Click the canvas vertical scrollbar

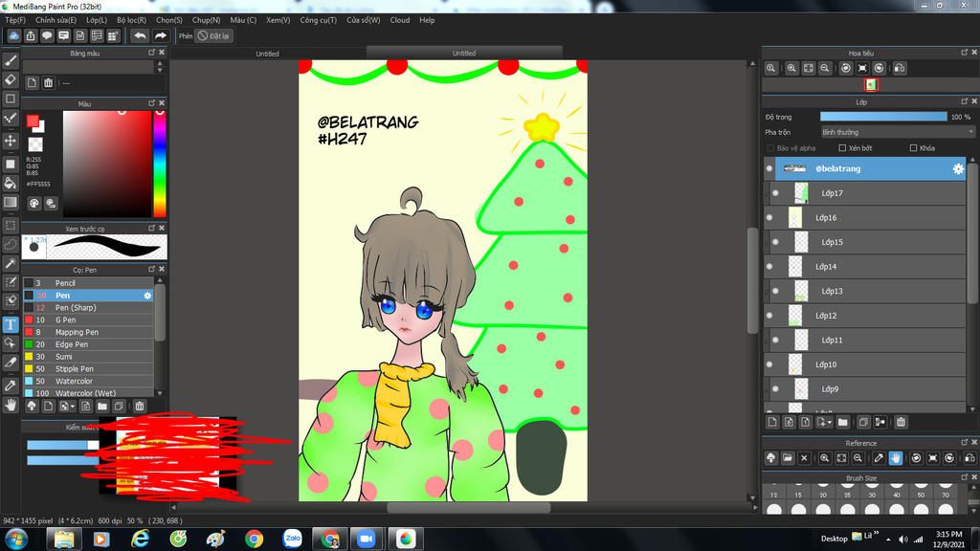coord(752,280)
